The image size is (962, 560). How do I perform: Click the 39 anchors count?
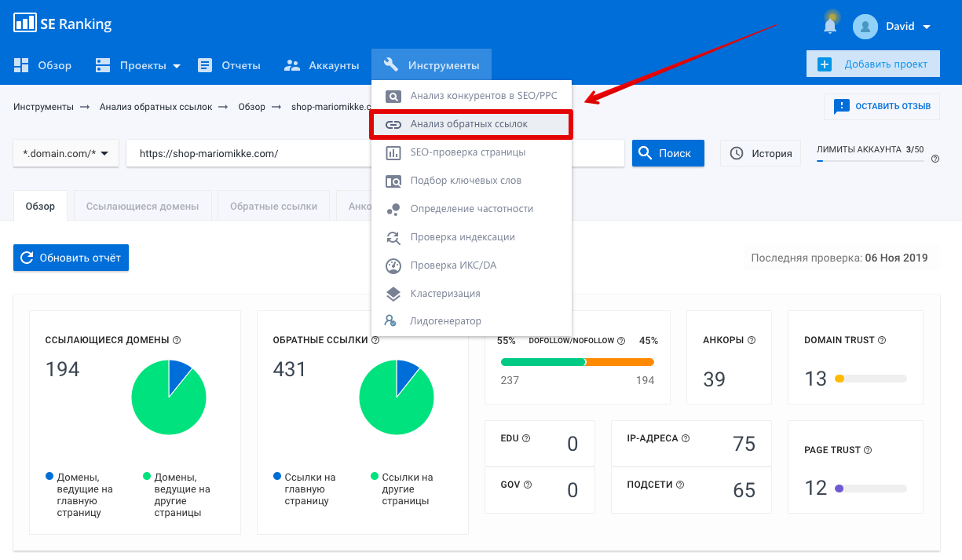tap(715, 379)
